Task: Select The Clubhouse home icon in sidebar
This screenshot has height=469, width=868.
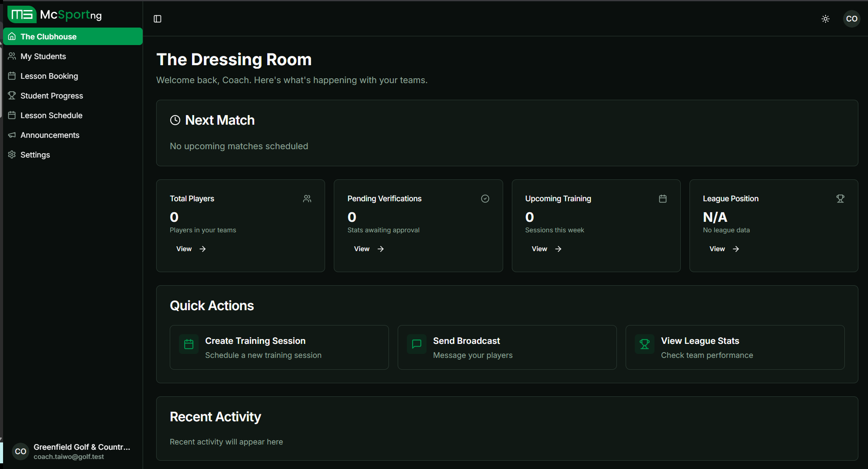Action: pos(12,36)
